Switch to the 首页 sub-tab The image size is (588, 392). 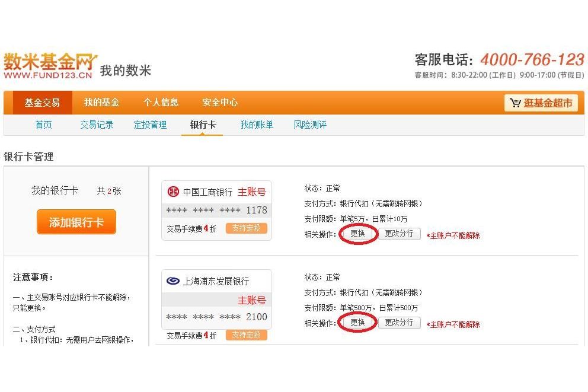coord(43,125)
